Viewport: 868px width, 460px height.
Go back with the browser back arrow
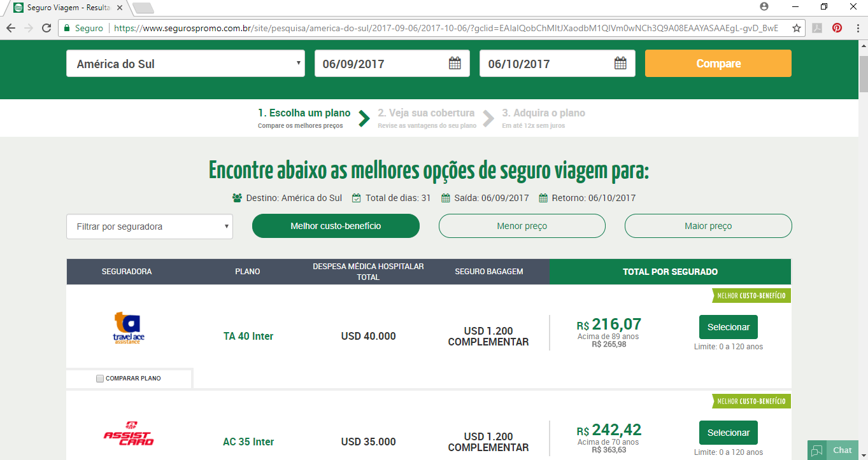pyautogui.click(x=11, y=28)
